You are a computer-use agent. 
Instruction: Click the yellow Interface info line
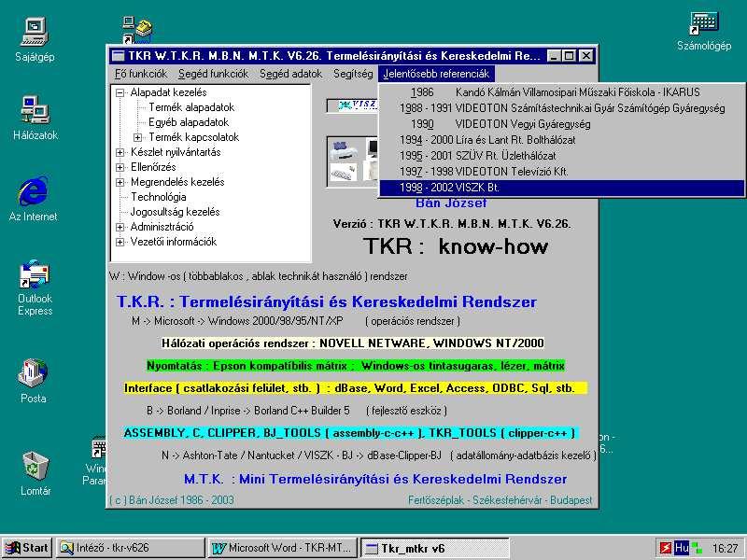pyautogui.click(x=356, y=388)
